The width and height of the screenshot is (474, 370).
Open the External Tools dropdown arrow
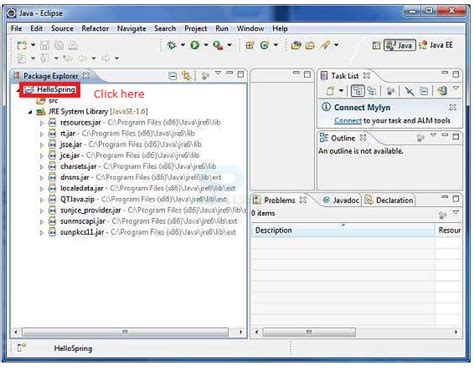point(229,45)
